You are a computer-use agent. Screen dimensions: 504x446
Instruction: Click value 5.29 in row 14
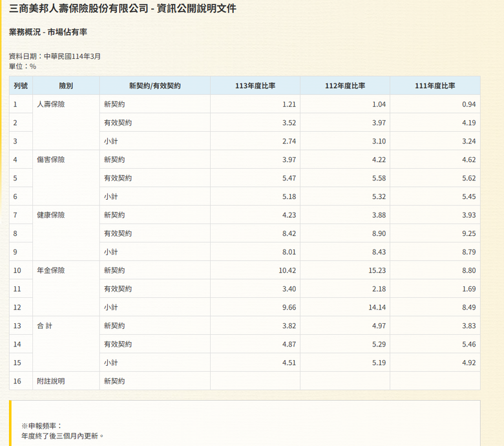pyautogui.click(x=379, y=344)
